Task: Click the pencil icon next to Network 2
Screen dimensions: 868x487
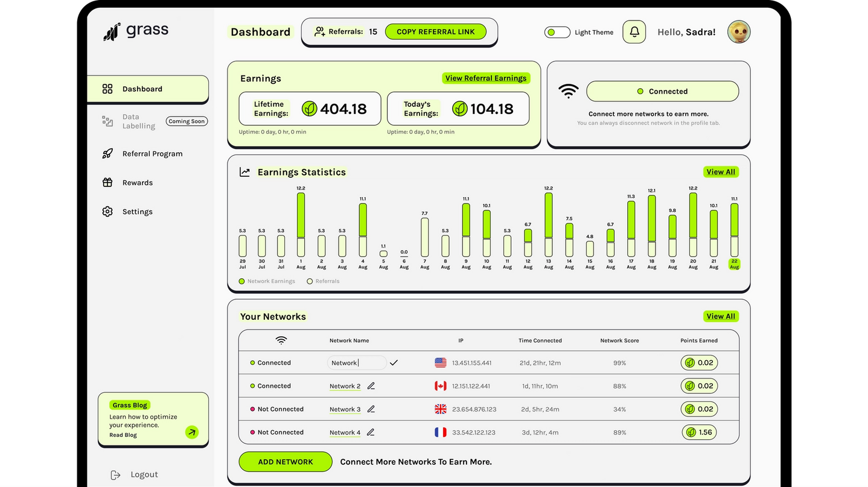Action: pyautogui.click(x=371, y=386)
